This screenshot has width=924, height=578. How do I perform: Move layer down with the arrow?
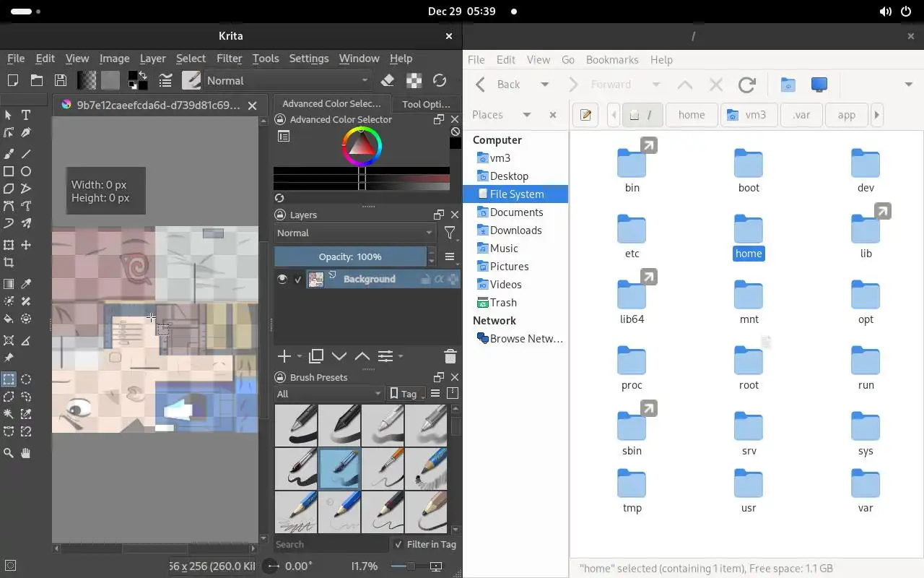[x=339, y=356]
